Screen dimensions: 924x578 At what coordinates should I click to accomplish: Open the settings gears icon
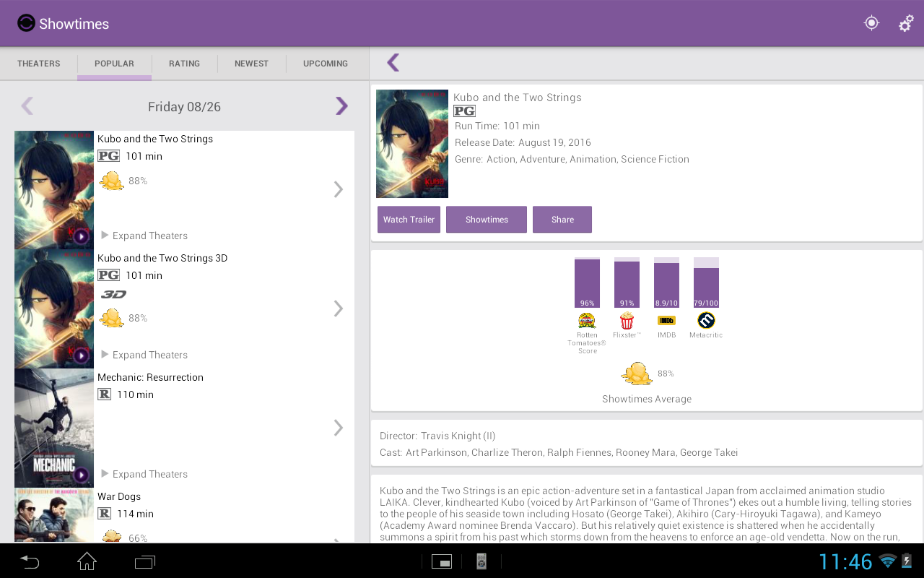pos(906,24)
